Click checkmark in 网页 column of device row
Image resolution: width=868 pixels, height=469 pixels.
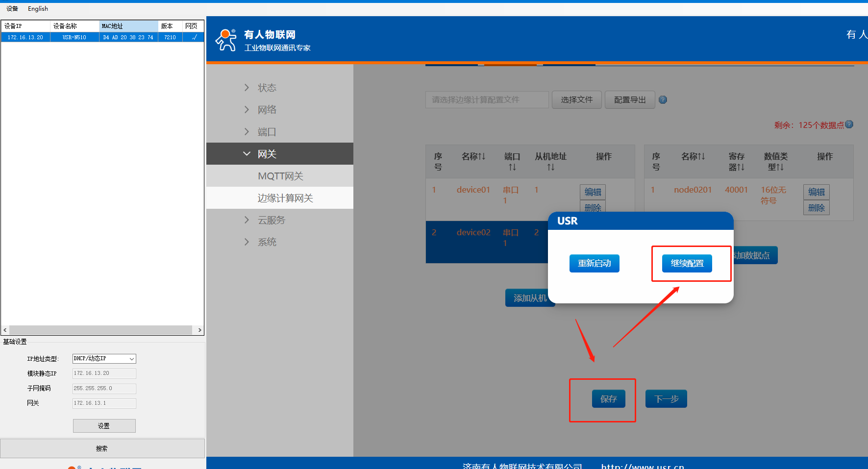(194, 37)
